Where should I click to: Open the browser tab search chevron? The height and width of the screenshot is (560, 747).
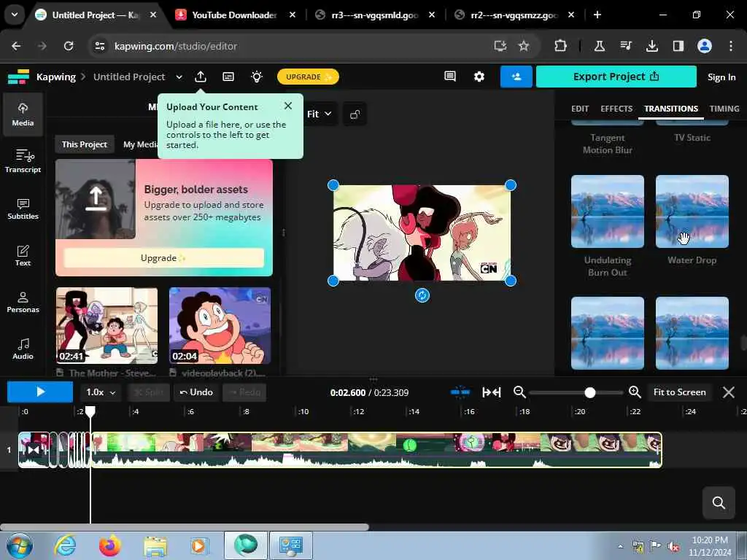15,15
